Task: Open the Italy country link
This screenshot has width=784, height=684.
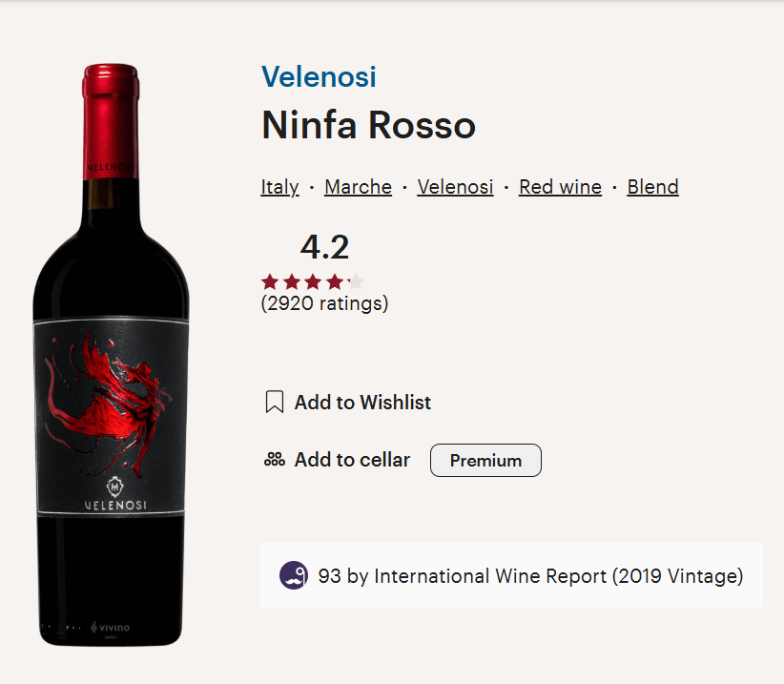Action: pyautogui.click(x=279, y=187)
